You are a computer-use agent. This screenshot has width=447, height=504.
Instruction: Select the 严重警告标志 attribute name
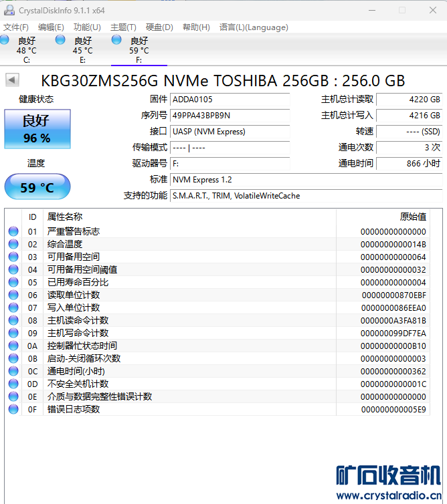[74, 231]
